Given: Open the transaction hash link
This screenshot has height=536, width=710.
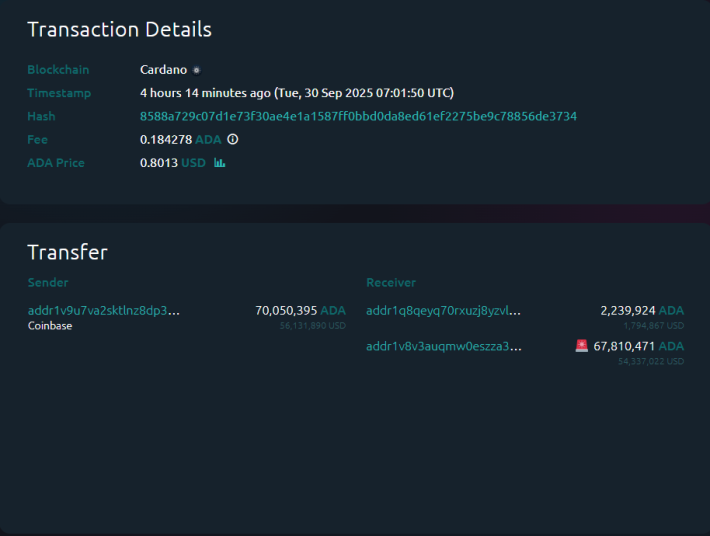Looking at the screenshot, I should click(x=358, y=116).
